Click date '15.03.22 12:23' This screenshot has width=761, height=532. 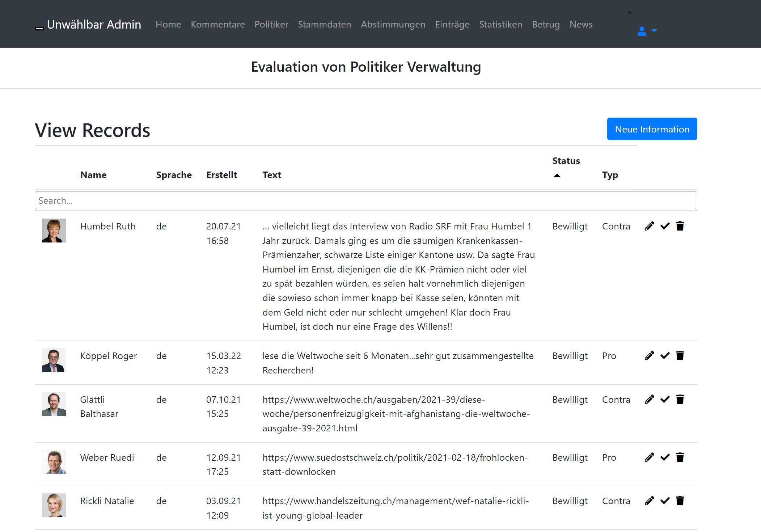tap(224, 363)
